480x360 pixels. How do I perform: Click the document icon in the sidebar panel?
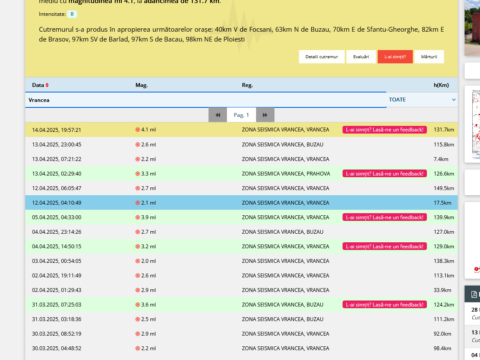coord(474,294)
